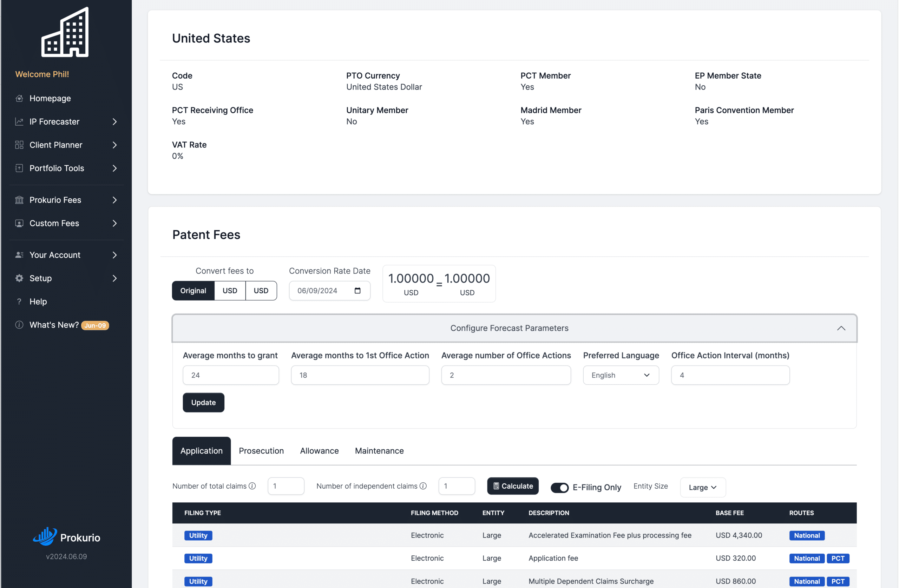
Task: Click the What's New info icon
Action: tap(19, 325)
